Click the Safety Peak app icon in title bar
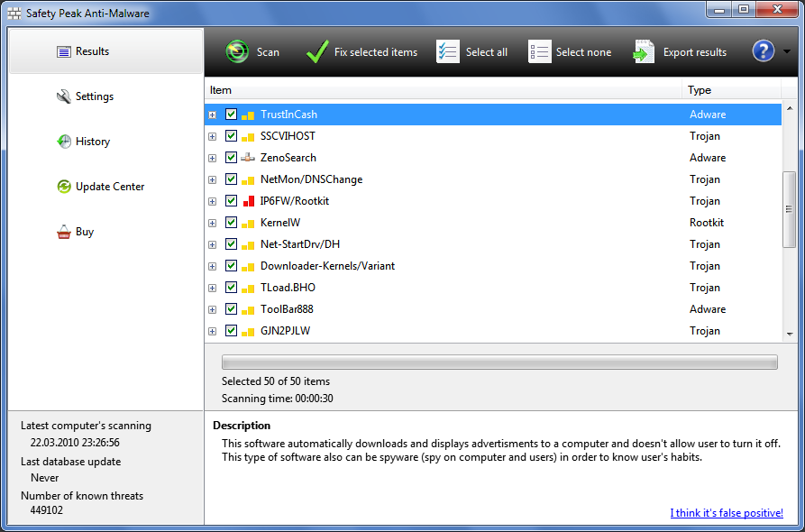Image resolution: width=805 pixels, height=532 pixels. tap(14, 14)
